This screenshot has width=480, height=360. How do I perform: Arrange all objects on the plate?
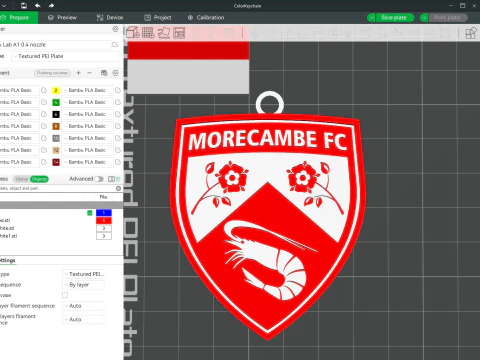pyautogui.click(x=179, y=33)
